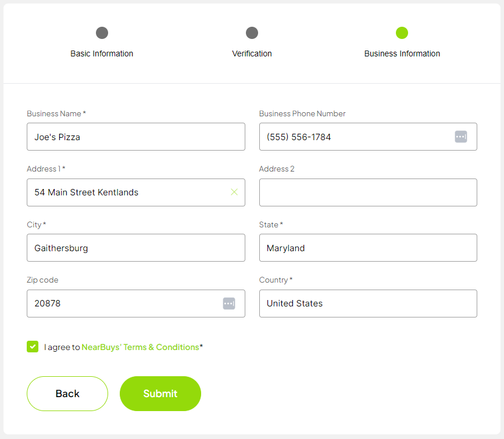Open the State field showing Maryland
Viewport: 504px width, 439px height.
(367, 248)
